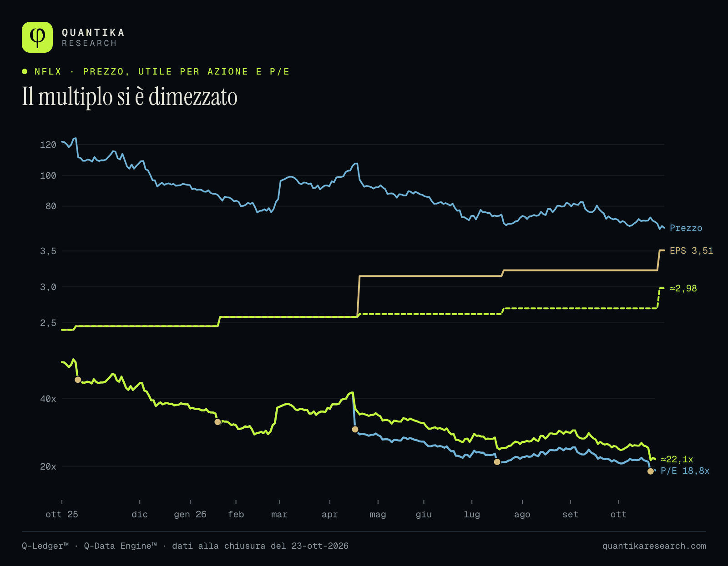Click the earnings marker dot in mid July
Image resolution: width=728 pixels, height=566 pixels.
tap(497, 462)
